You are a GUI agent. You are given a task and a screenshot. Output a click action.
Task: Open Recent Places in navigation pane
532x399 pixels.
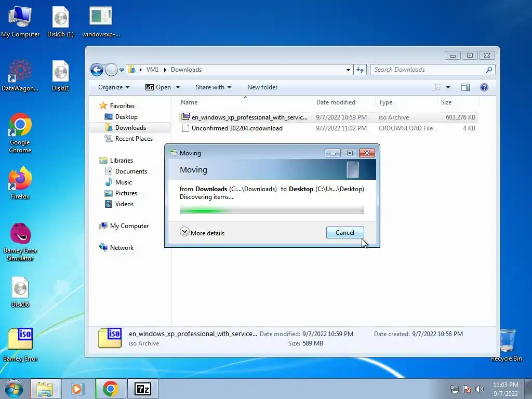134,138
